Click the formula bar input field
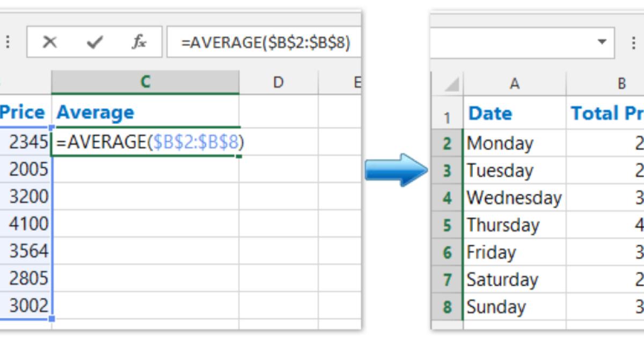This screenshot has height=338, width=644. (263, 42)
